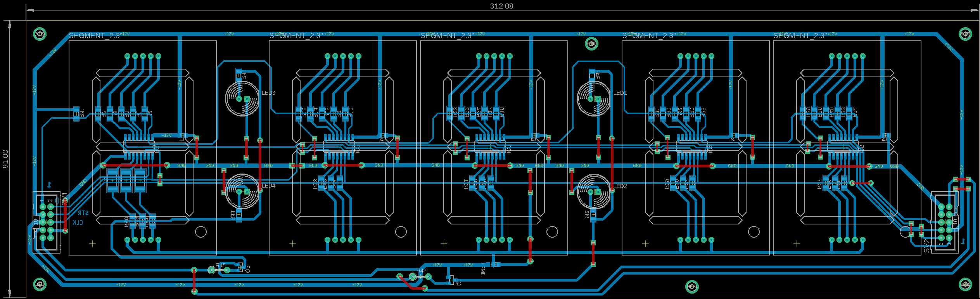The width and height of the screenshot is (980, 299).
Task: Select the LED4 component label
Action: [268, 186]
